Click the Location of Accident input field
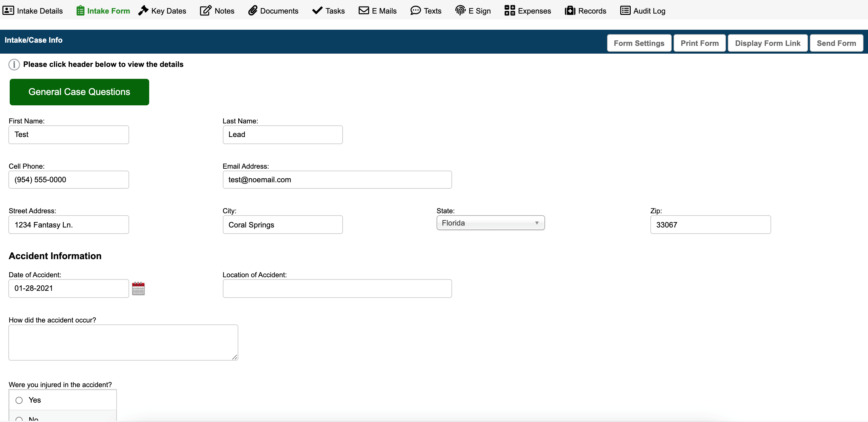Image resolution: width=868 pixels, height=422 pixels. [x=337, y=288]
